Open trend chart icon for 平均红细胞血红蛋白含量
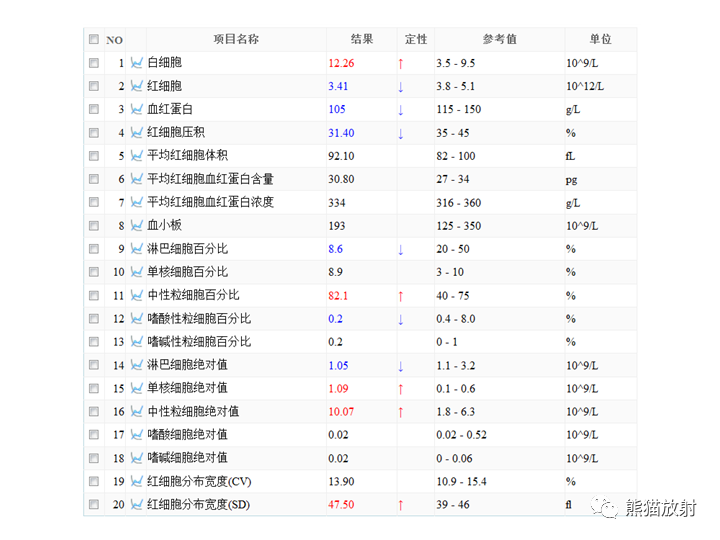Image resolution: width=720 pixels, height=540 pixels. click(136, 179)
